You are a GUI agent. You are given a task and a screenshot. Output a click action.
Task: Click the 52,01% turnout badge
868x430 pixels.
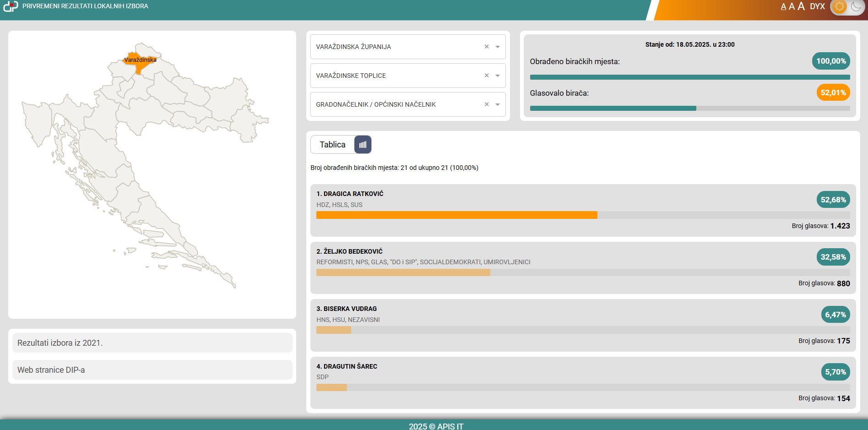(x=833, y=93)
